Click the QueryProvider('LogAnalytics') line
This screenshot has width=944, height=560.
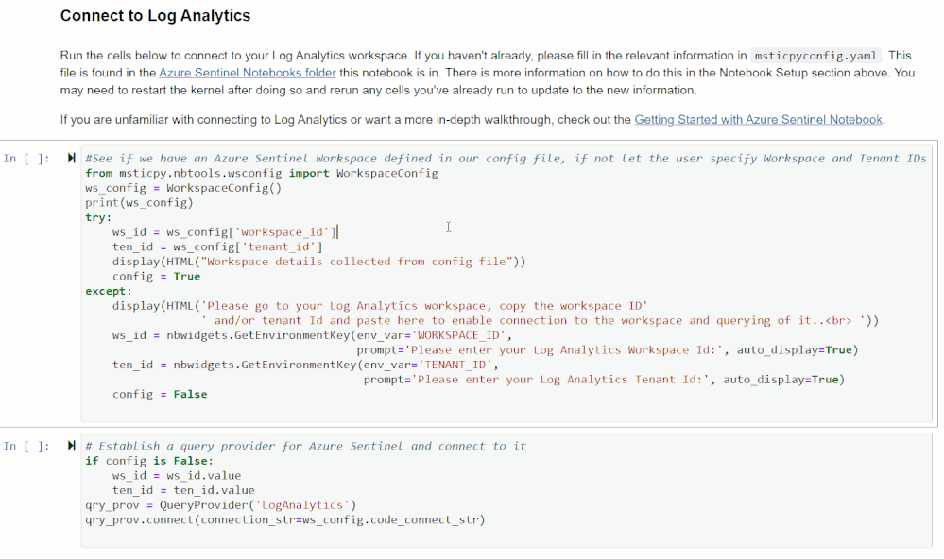220,504
